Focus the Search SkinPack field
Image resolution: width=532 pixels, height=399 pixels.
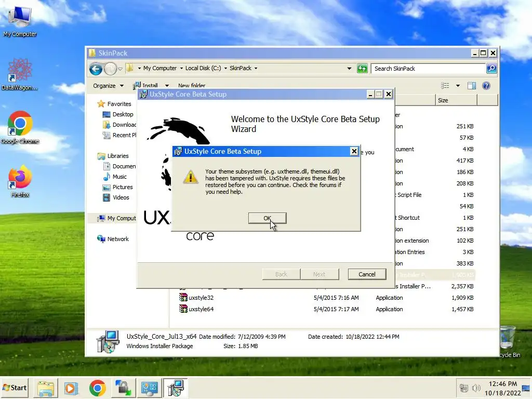[x=428, y=69]
